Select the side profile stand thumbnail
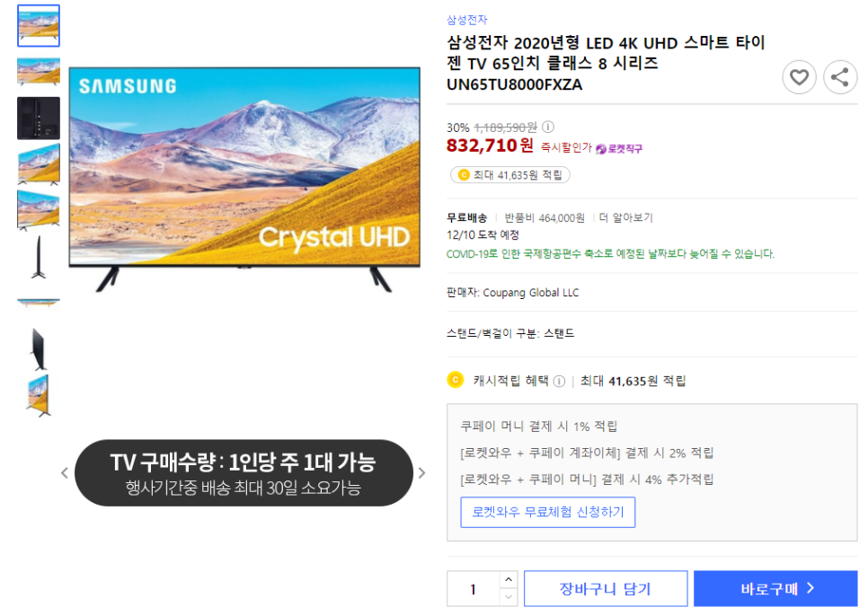The height and width of the screenshot is (616, 868). (39, 257)
